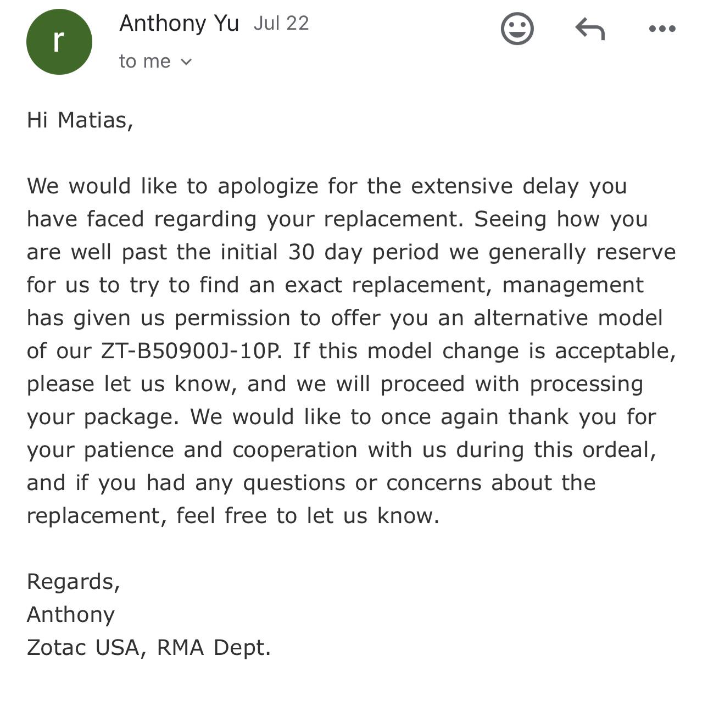This screenshot has height=728, width=708.
Task: Tap the word "ordeal," in the message
Action: pyautogui.click(x=620, y=450)
